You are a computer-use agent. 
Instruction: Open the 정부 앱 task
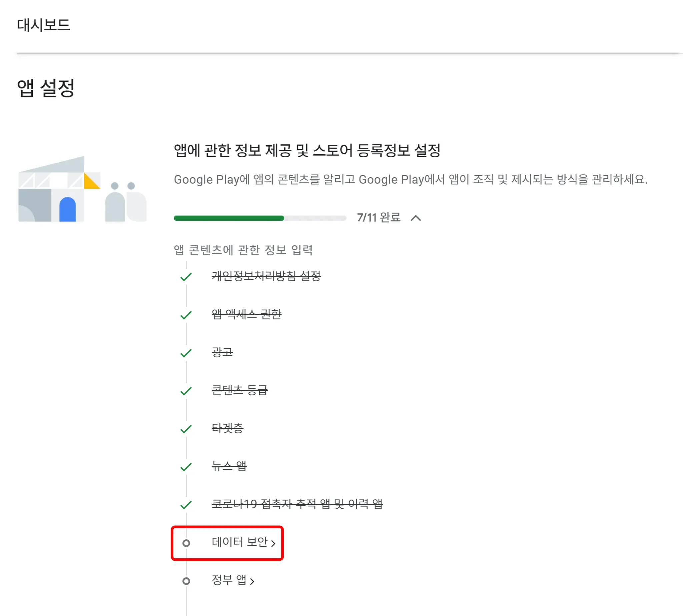[x=229, y=580]
